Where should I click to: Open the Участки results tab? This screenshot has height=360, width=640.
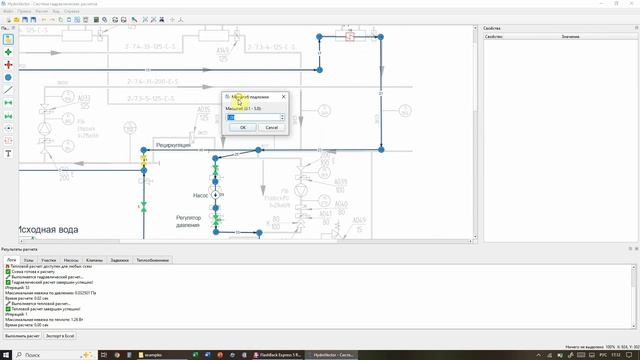tap(49, 260)
